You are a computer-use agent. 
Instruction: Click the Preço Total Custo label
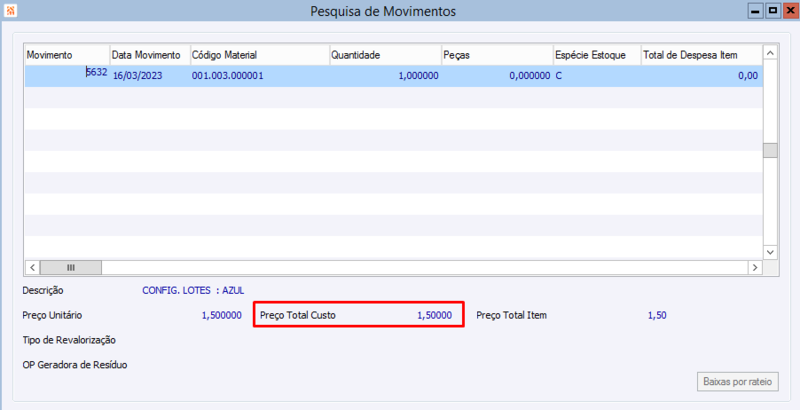pos(298,315)
